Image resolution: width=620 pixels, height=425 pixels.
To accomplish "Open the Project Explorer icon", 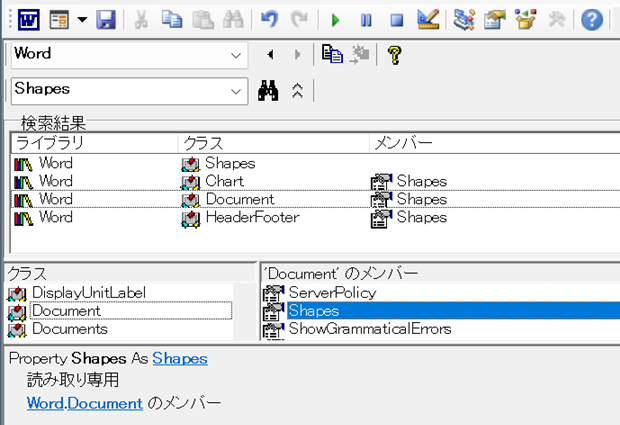I will pyautogui.click(x=464, y=19).
